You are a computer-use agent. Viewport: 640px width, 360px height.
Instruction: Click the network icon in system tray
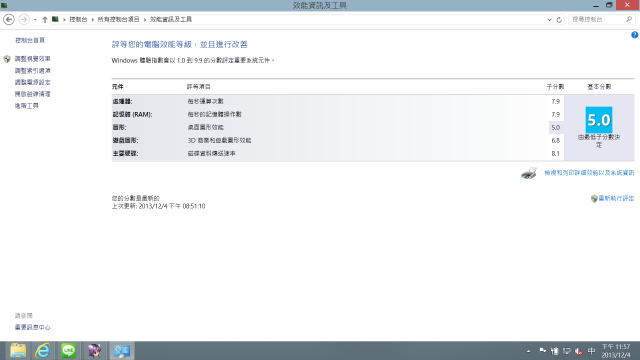[567, 351]
